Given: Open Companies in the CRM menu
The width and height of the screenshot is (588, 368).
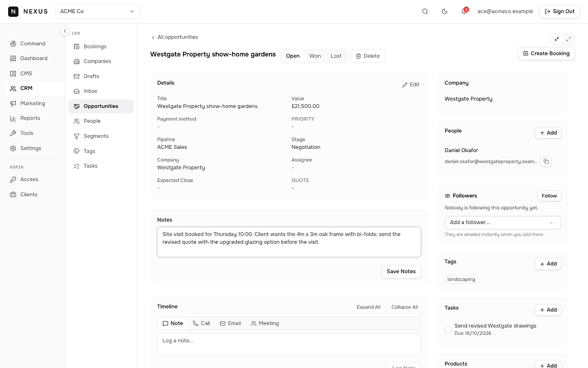Looking at the screenshot, I should click(x=101, y=61).
